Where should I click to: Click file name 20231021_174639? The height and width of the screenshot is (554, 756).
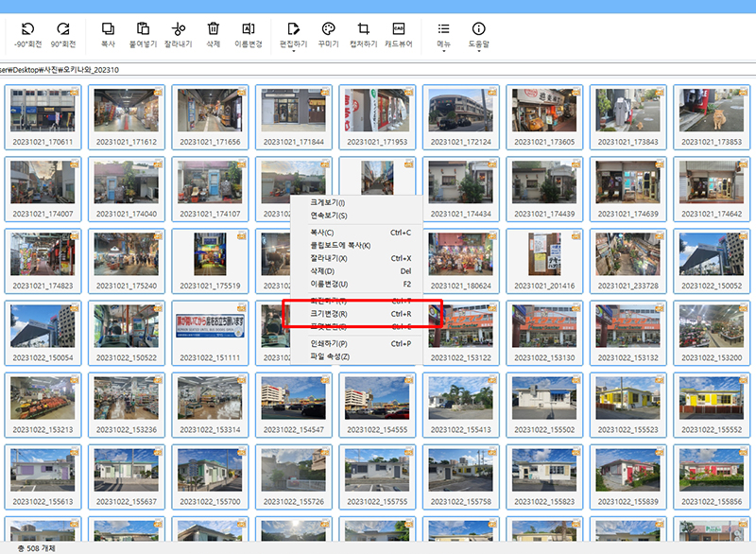pyautogui.click(x=627, y=214)
